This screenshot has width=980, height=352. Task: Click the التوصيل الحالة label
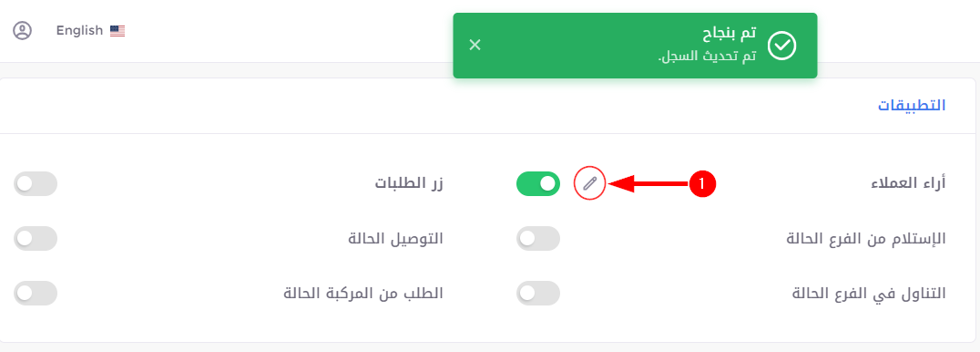pos(395,239)
